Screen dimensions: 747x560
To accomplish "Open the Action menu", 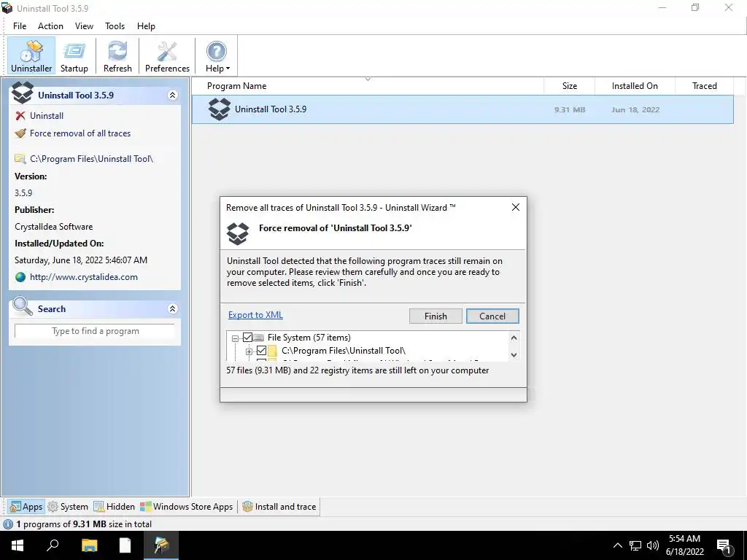I will (50, 26).
